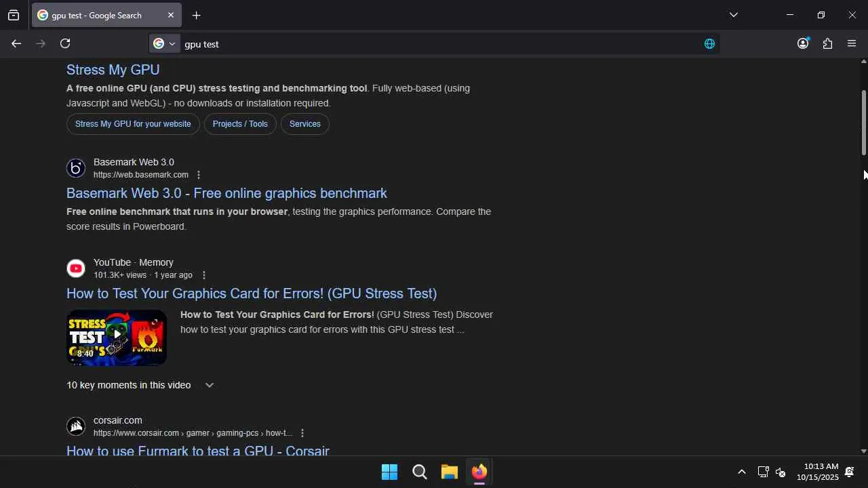Open the Firefox application hamburger menu

click(852, 43)
